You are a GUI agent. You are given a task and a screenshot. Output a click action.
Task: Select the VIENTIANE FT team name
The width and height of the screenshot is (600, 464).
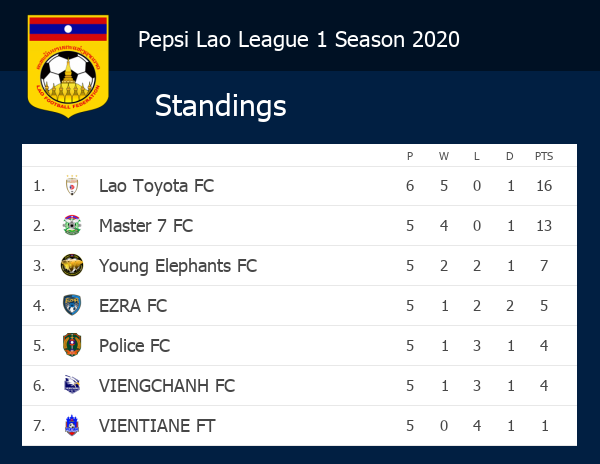pos(157,426)
